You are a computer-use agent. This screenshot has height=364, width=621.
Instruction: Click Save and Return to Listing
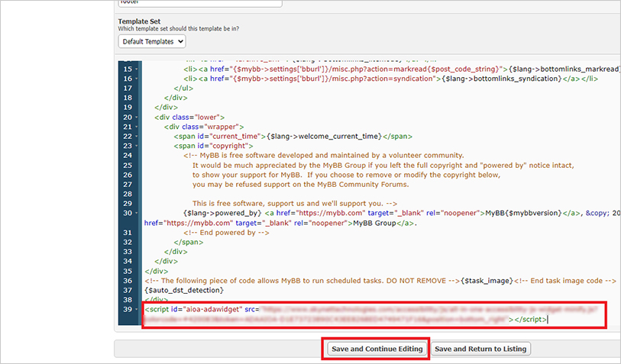pyautogui.click(x=480, y=349)
